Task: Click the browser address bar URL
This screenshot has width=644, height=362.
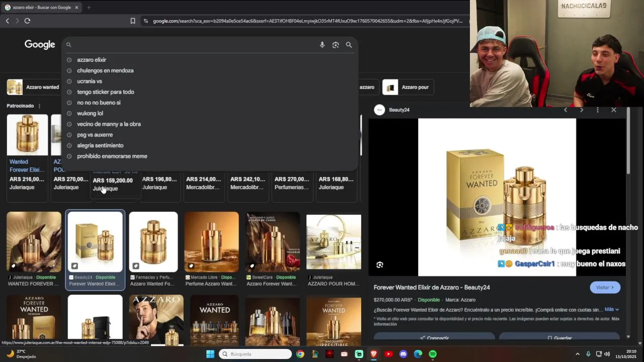Action: [x=307, y=21]
